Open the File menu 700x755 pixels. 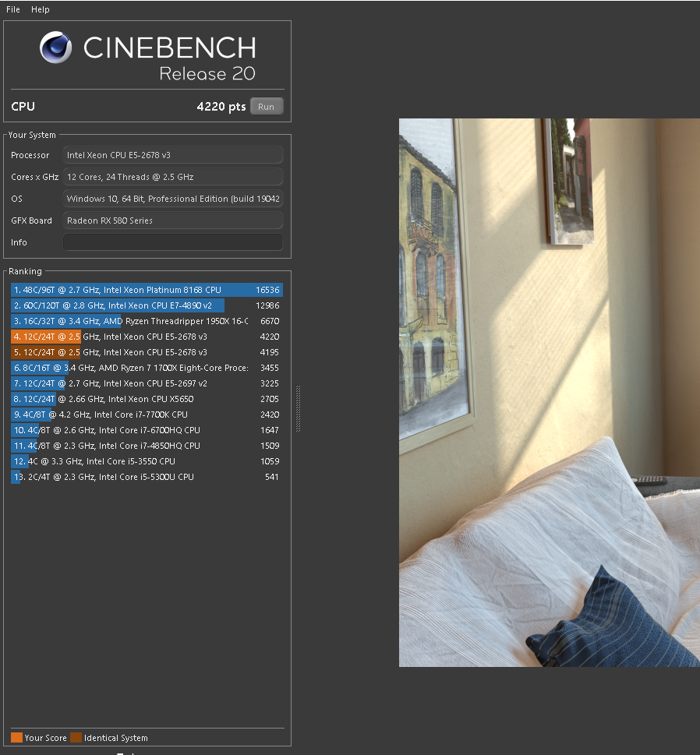click(13, 9)
